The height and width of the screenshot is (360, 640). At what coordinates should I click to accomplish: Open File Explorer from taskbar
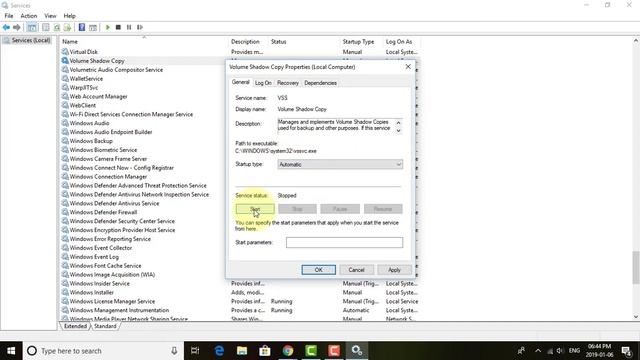tap(242, 351)
